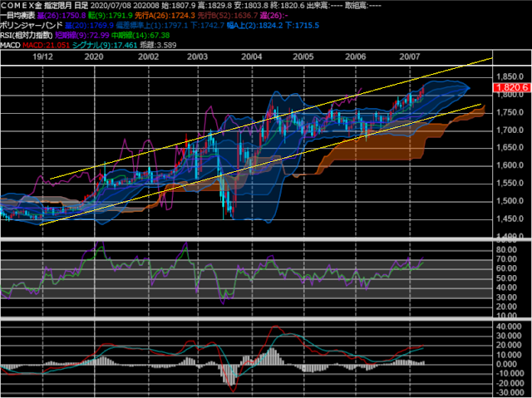
Task: Select the 30.00 RSI axis label
Action: [506, 297]
